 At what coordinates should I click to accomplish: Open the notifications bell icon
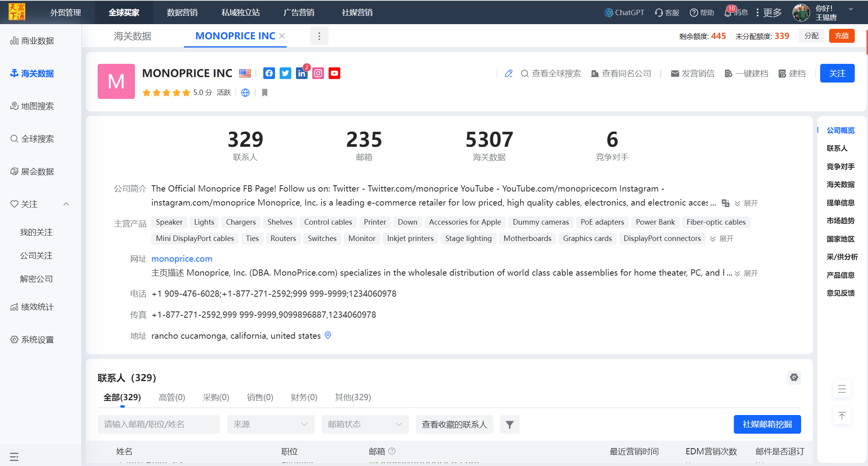pyautogui.click(x=728, y=12)
